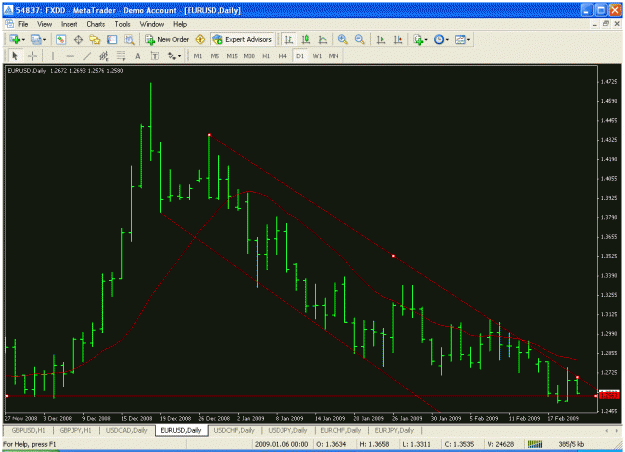Image resolution: width=625 pixels, height=452 pixels.
Task: Open the View menu
Action: click(x=45, y=24)
